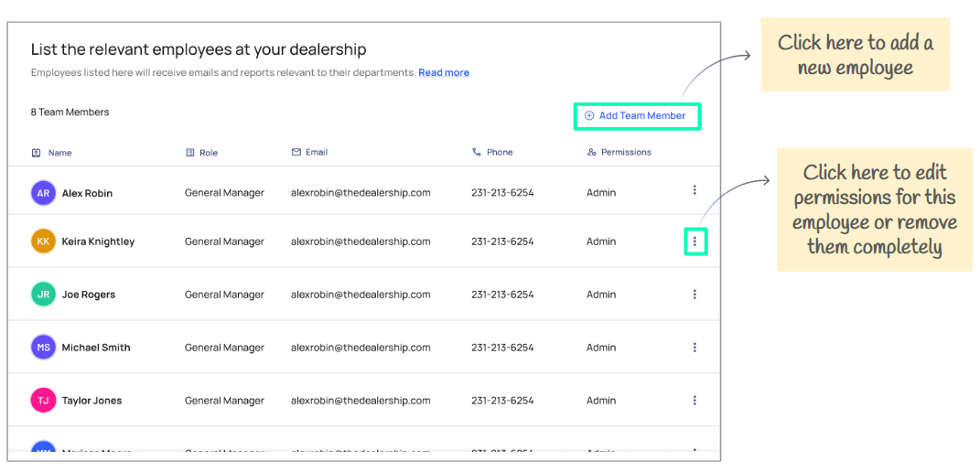Viewport: 980px width, 472px height.
Task: Click Joe Rogers' green JR avatar
Action: [x=43, y=295]
